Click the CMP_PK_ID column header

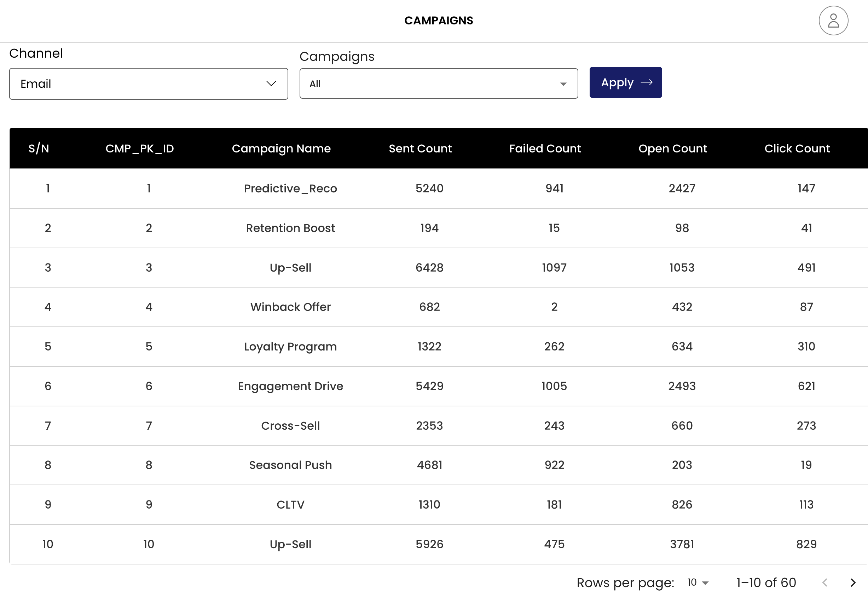140,149
